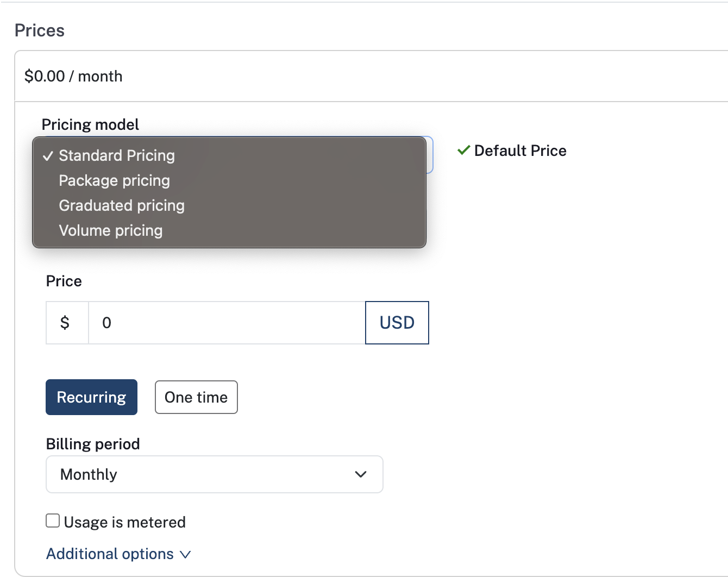Choose Graduated pricing as the pricing model
This screenshot has height=577, width=728.
click(121, 206)
